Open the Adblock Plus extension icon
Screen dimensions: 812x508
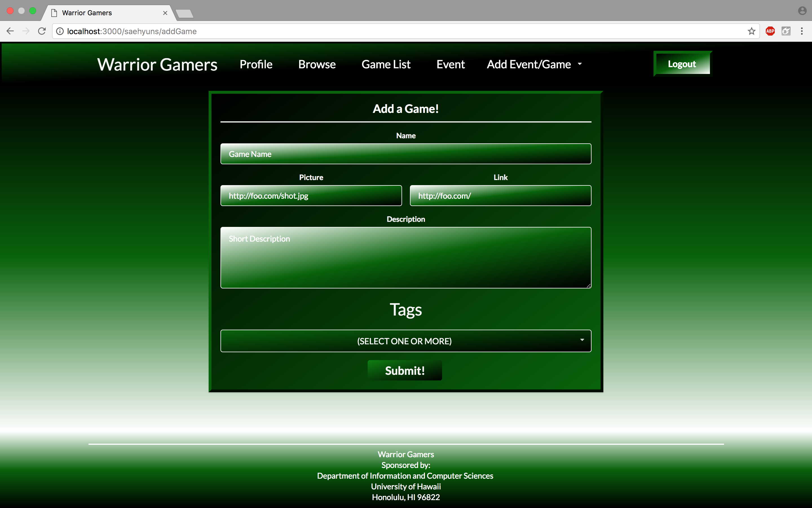tap(770, 31)
